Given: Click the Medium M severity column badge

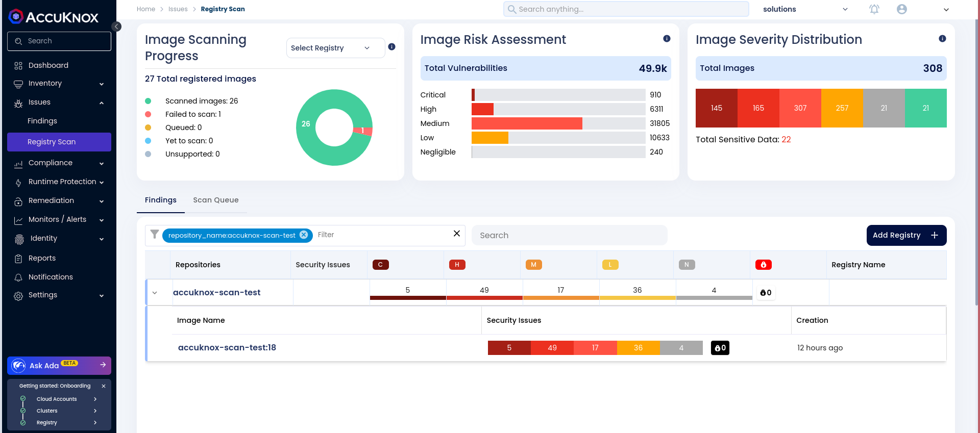Looking at the screenshot, I should [x=534, y=265].
